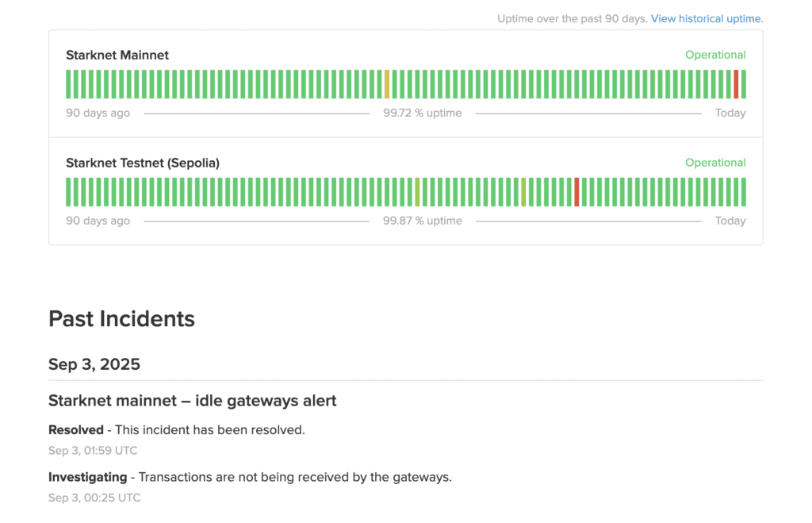The height and width of the screenshot is (523, 812).
Task: Open the View historical uptime link
Action: tap(707, 18)
